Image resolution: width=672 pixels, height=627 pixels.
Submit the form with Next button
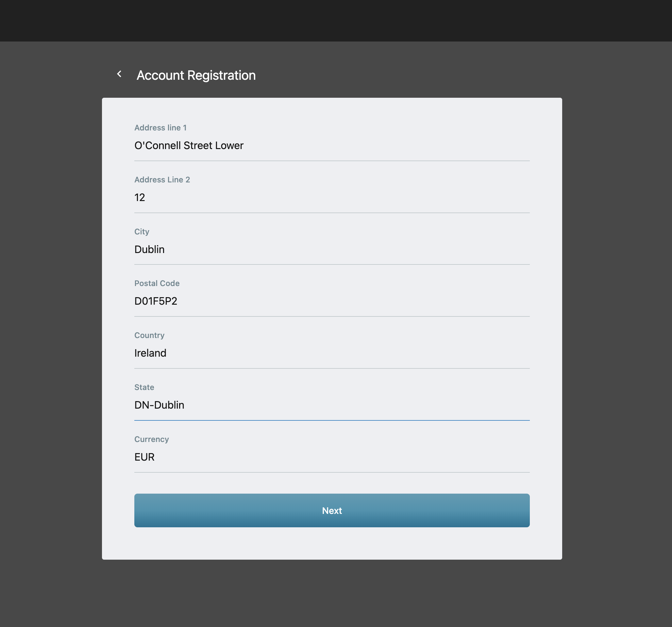(x=332, y=510)
